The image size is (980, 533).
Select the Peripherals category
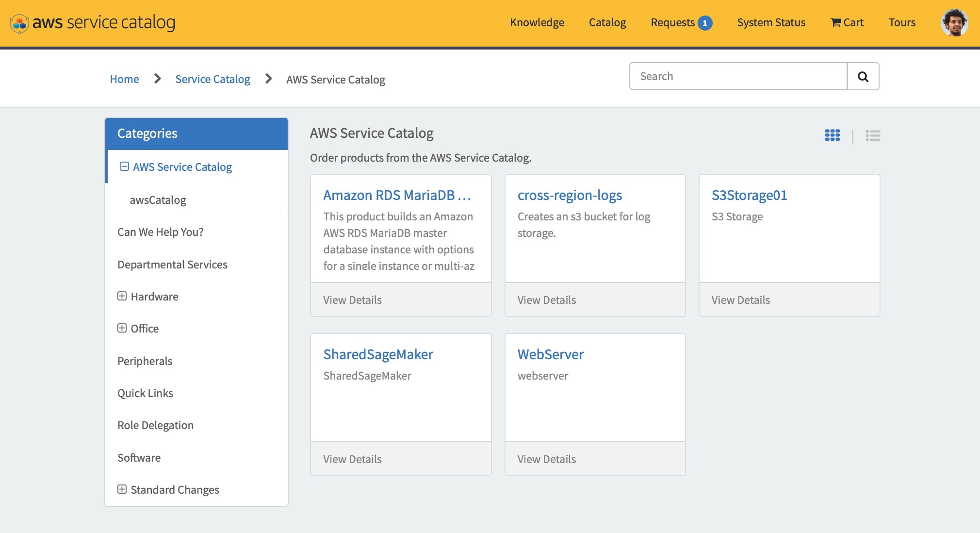(x=145, y=361)
